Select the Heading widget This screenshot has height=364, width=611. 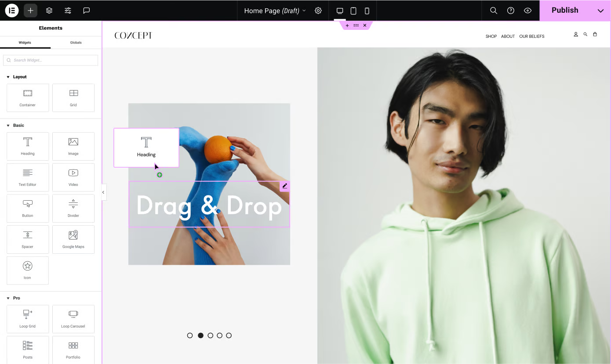(27, 146)
